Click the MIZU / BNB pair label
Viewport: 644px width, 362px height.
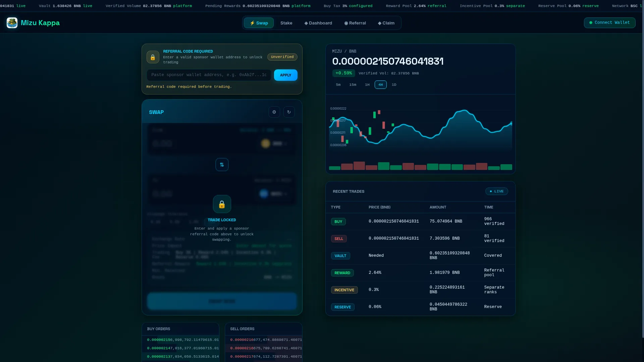point(344,51)
